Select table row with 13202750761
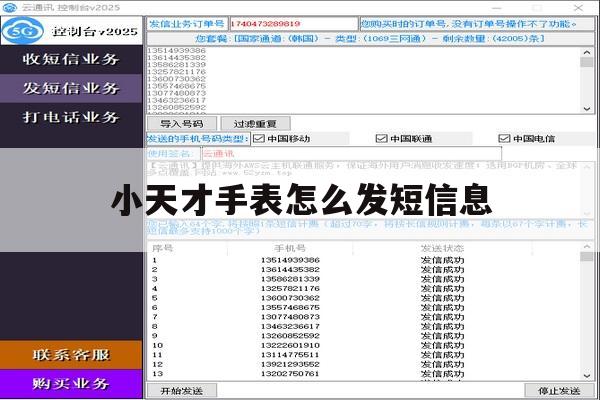The height and width of the screenshot is (400, 600). [364, 374]
